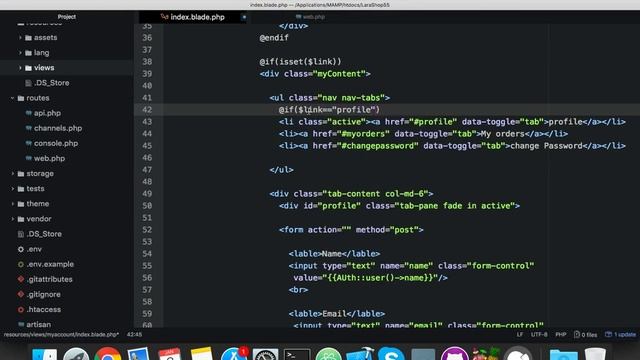The height and width of the screenshot is (360, 640).
Task: Click the file path in status bar
Action: pyautogui.click(x=61, y=335)
